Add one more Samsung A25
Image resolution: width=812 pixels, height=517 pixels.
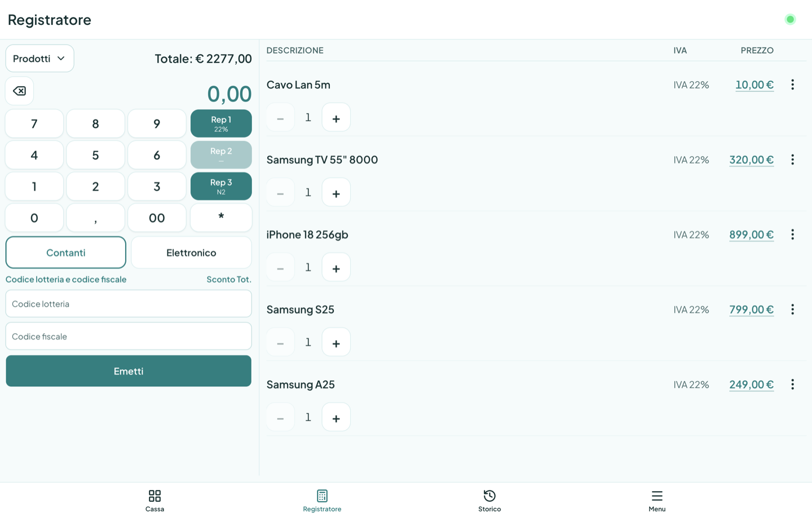[336, 417]
